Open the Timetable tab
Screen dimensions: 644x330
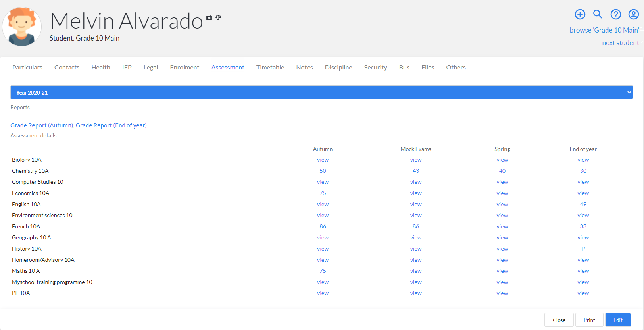pyautogui.click(x=270, y=68)
